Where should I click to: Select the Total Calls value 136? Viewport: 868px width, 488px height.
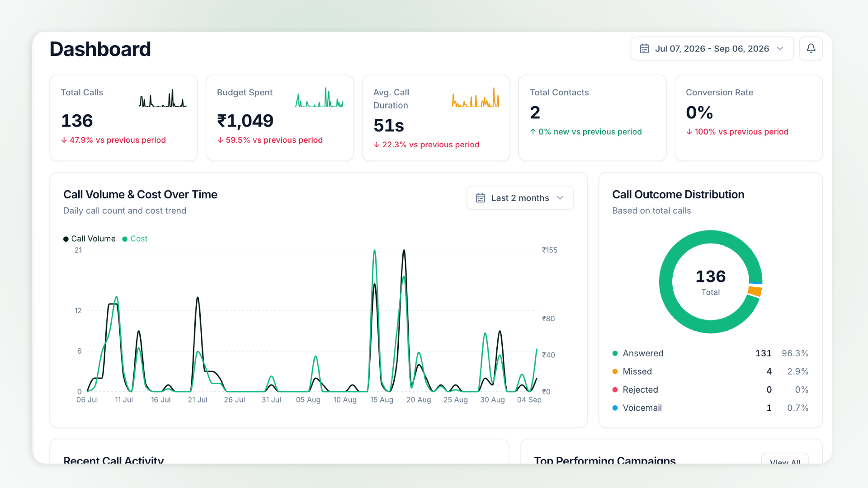[x=77, y=121]
